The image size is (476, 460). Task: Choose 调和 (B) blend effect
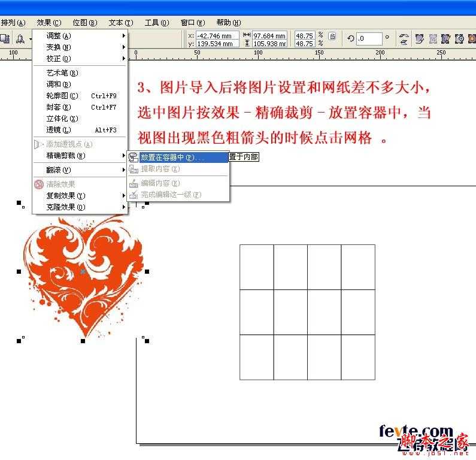[80, 84]
